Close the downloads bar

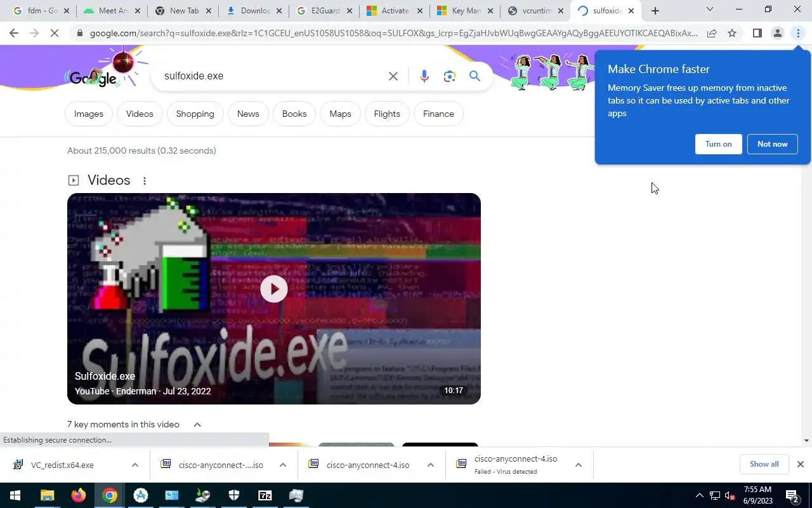coord(801,464)
